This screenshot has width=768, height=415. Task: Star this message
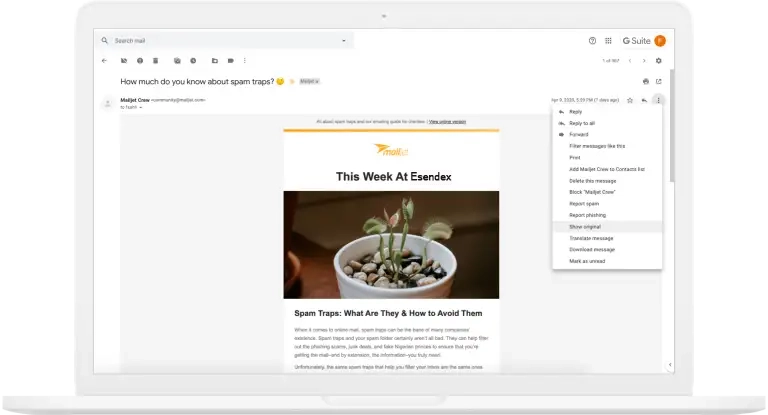[630, 100]
